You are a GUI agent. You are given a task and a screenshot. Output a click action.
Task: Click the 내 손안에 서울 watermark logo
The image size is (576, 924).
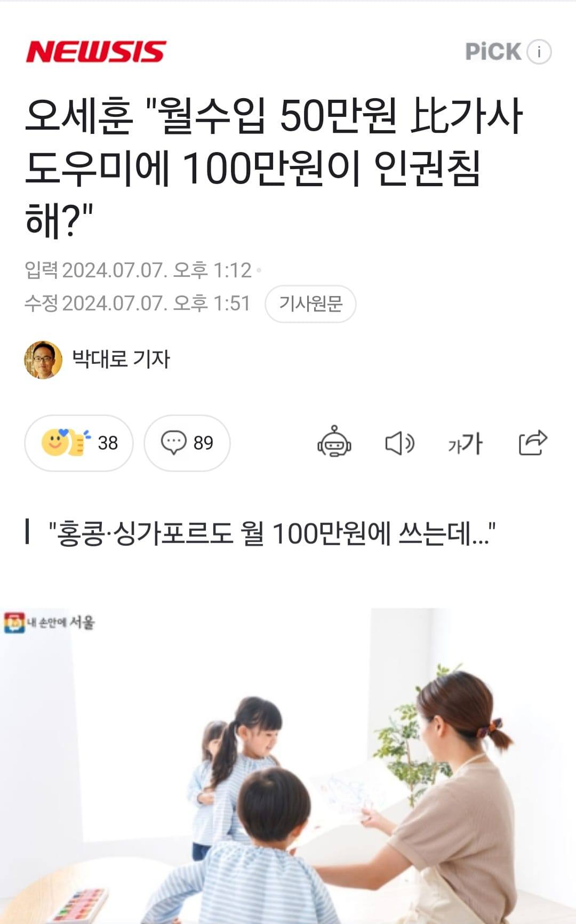[50, 623]
